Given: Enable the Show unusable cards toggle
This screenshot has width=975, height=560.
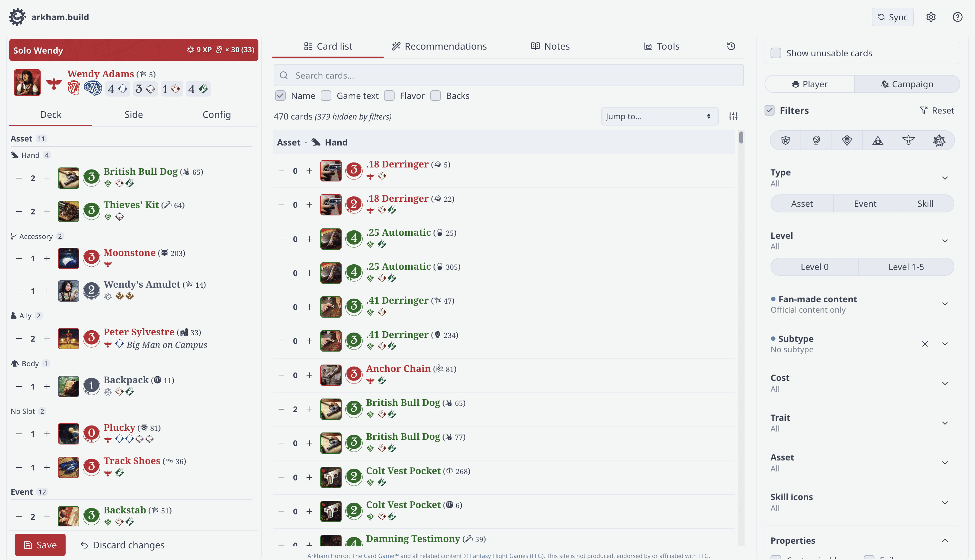Looking at the screenshot, I should pyautogui.click(x=776, y=53).
